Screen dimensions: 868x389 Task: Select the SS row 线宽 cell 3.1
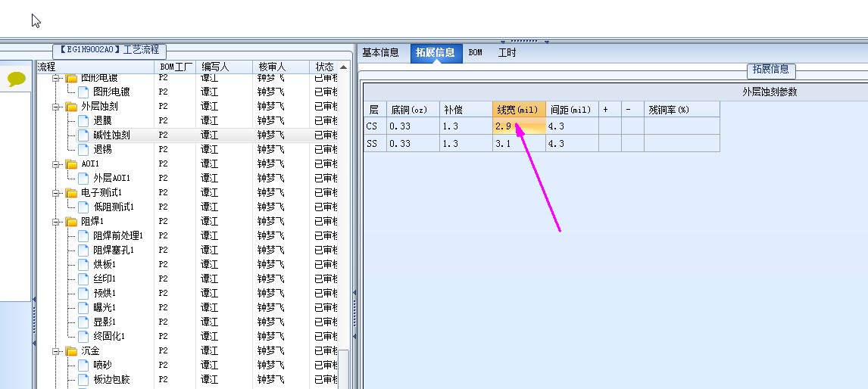(520, 143)
